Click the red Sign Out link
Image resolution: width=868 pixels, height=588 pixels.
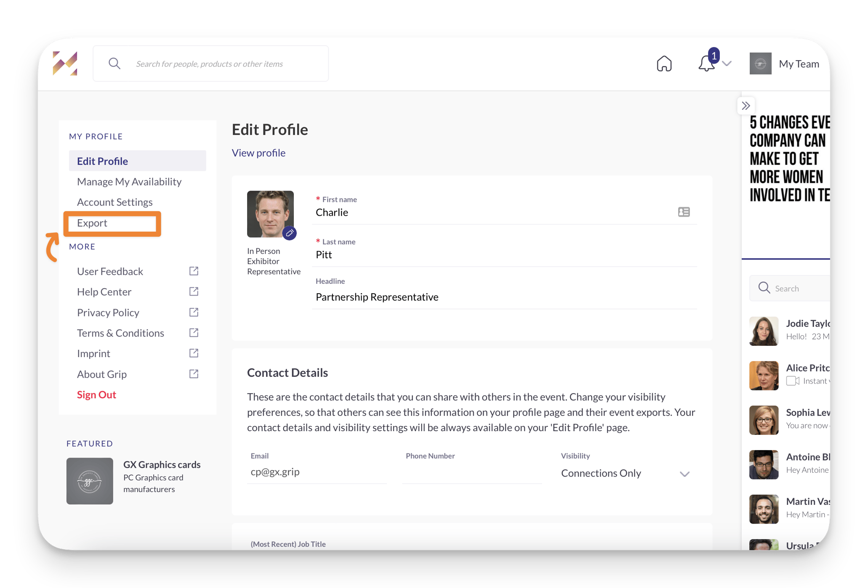pyautogui.click(x=96, y=395)
